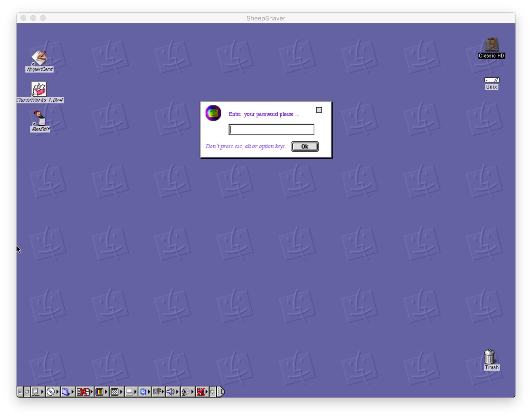This screenshot has height=418, width=532.
Task: Click the CD control strip module
Action: tap(51, 392)
